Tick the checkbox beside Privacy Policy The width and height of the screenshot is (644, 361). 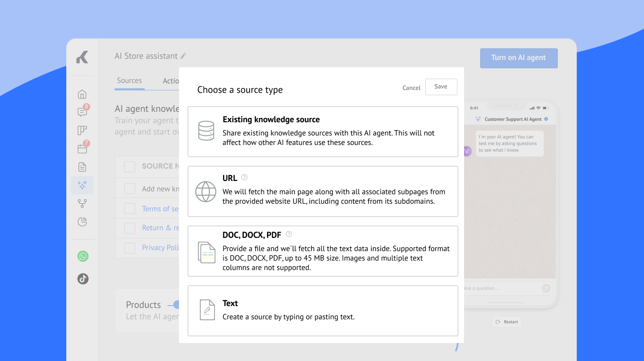click(x=130, y=248)
